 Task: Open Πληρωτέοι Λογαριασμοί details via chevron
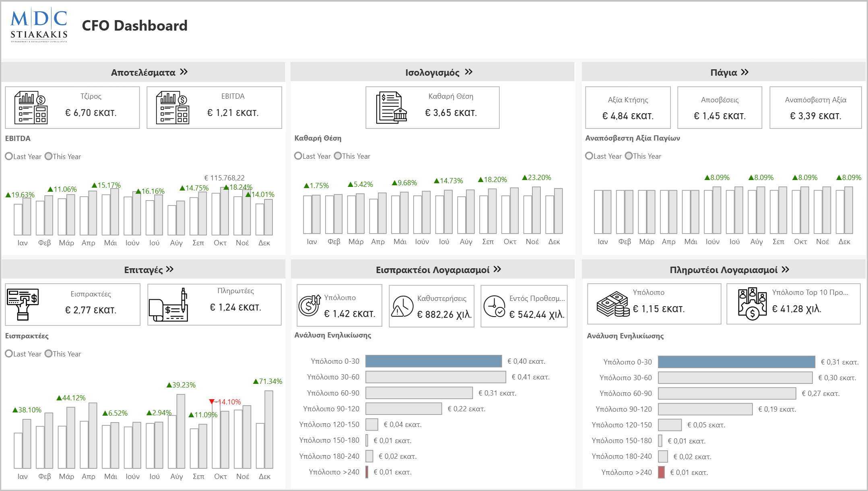pyautogui.click(x=785, y=269)
